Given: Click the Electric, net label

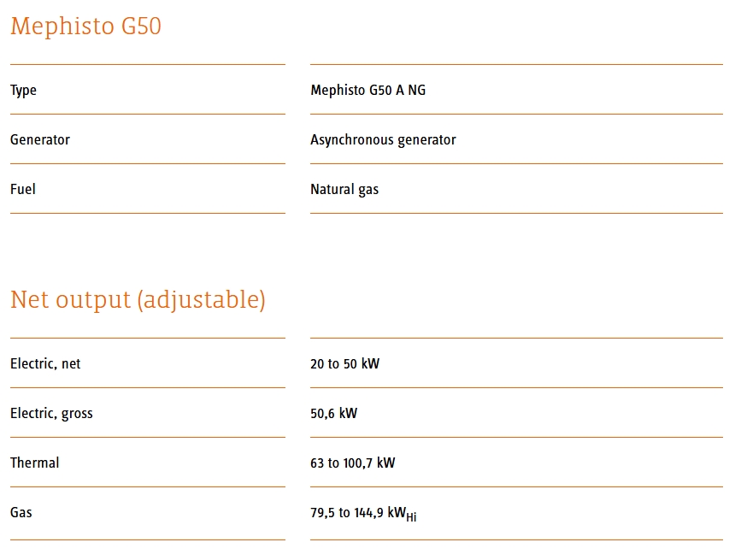Looking at the screenshot, I should click(45, 363).
